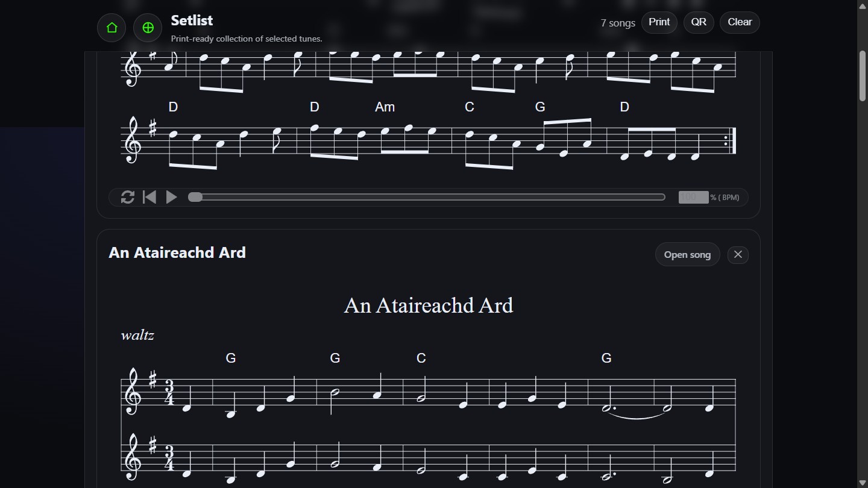Remove An Ataireachd Ard with its X icon
868x488 pixels.
(738, 254)
